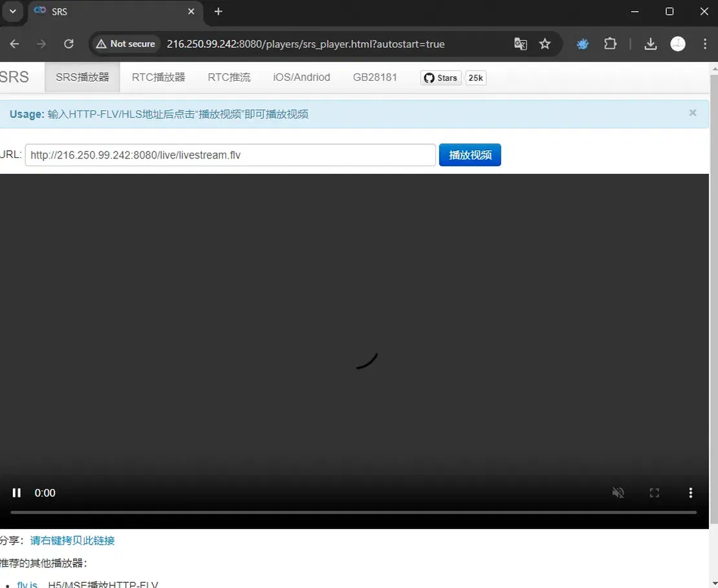Screen dimensions: 718x588
Task: Bookmark this page with the star icon
Action: (545, 43)
